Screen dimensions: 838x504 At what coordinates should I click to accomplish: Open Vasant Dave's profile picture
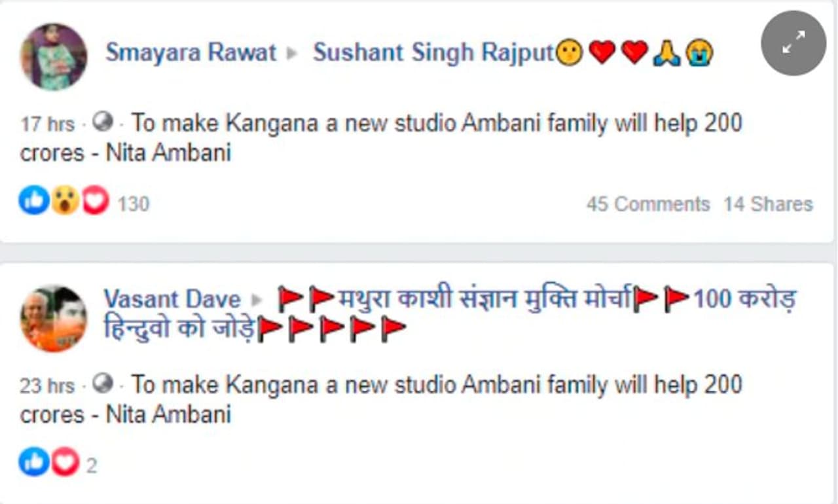coord(53,319)
